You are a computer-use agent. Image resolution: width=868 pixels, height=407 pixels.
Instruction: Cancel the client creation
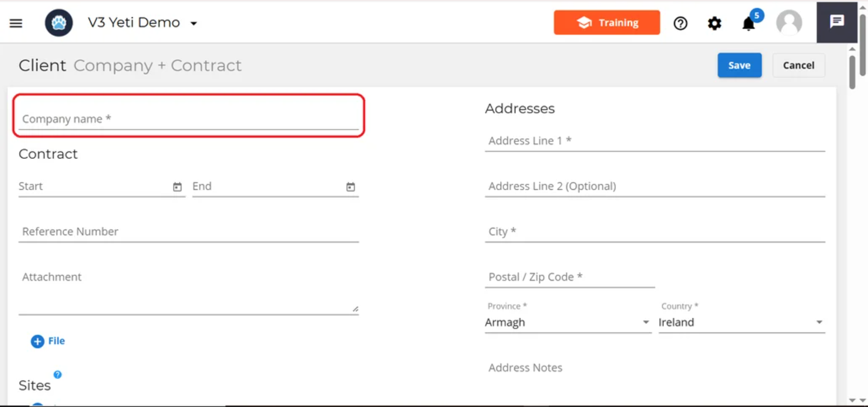pos(798,65)
